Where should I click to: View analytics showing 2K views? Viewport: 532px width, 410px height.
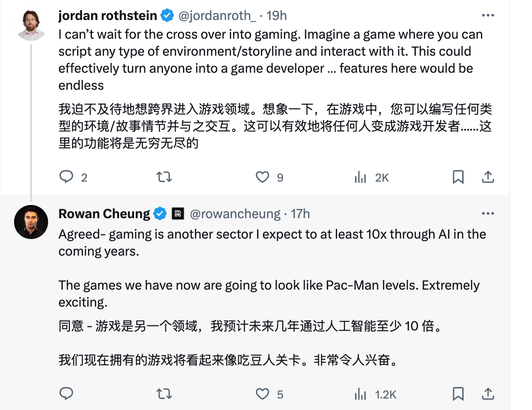click(x=371, y=177)
